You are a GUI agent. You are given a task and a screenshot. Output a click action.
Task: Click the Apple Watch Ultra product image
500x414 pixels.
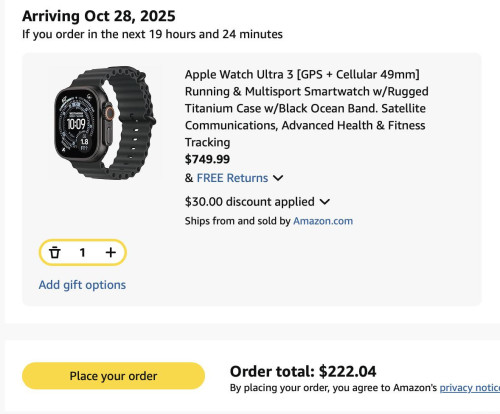[x=105, y=123]
